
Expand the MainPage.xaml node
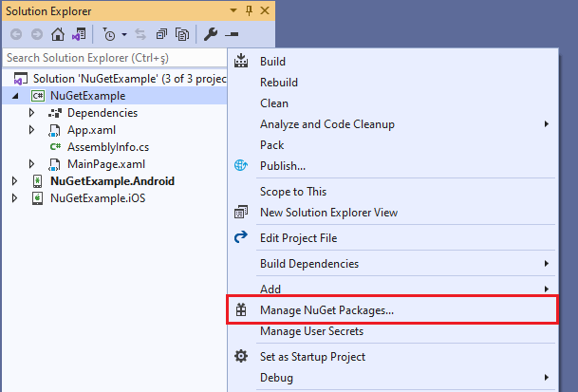[32, 164]
